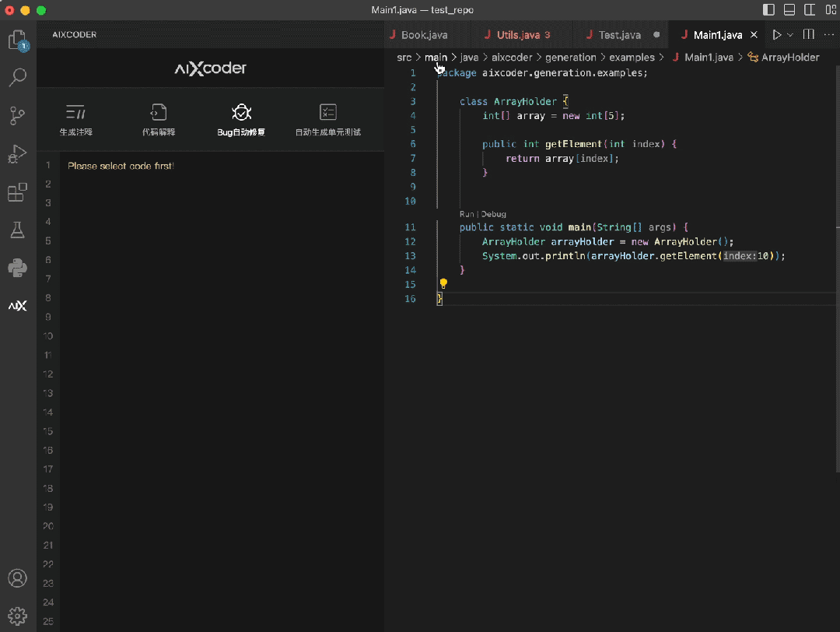The image size is (840, 632).
Task: Toggle the bottom panel
Action: [x=789, y=9]
